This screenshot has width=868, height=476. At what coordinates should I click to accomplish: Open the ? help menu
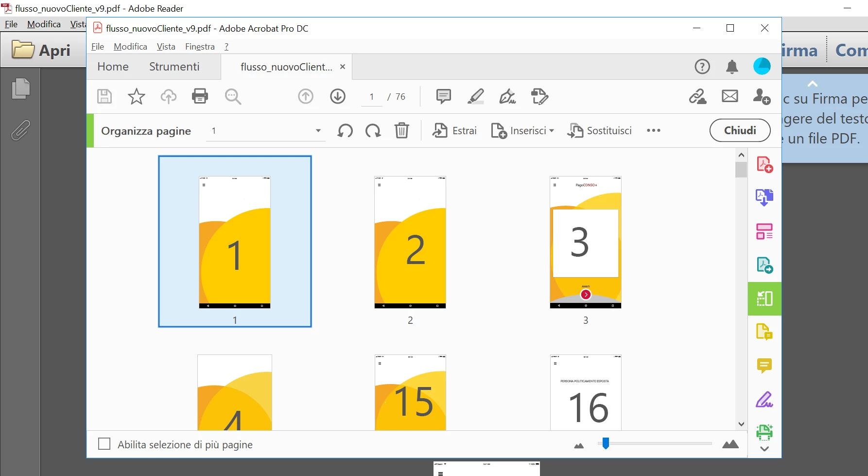pos(226,47)
